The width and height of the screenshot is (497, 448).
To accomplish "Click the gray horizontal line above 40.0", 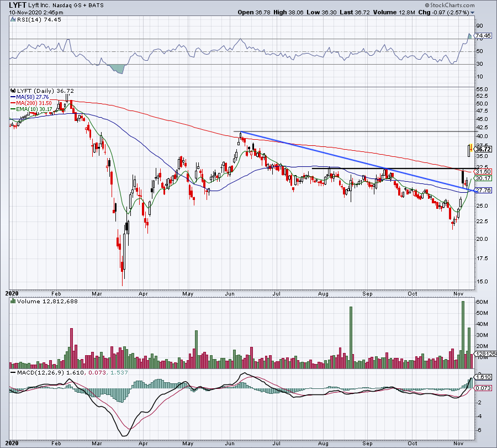I will (355, 131).
